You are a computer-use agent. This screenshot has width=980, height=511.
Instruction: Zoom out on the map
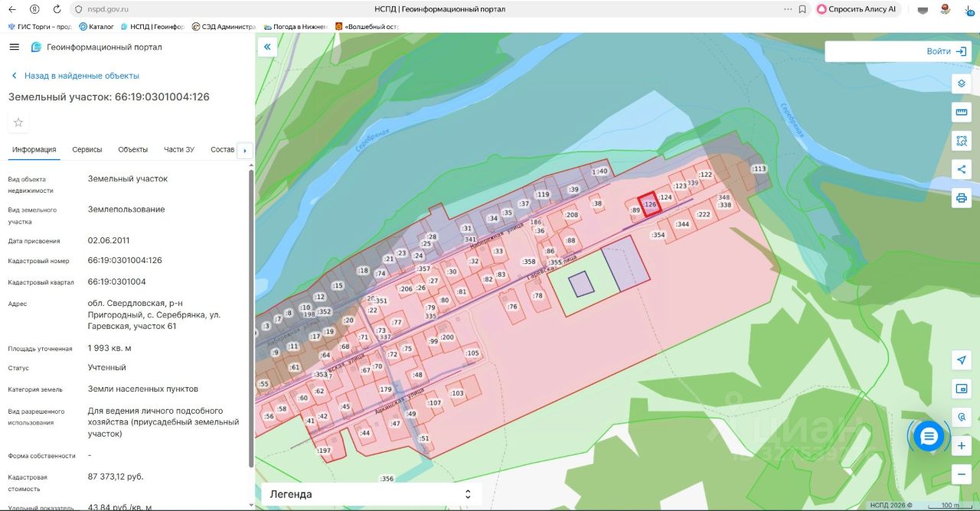click(x=962, y=474)
